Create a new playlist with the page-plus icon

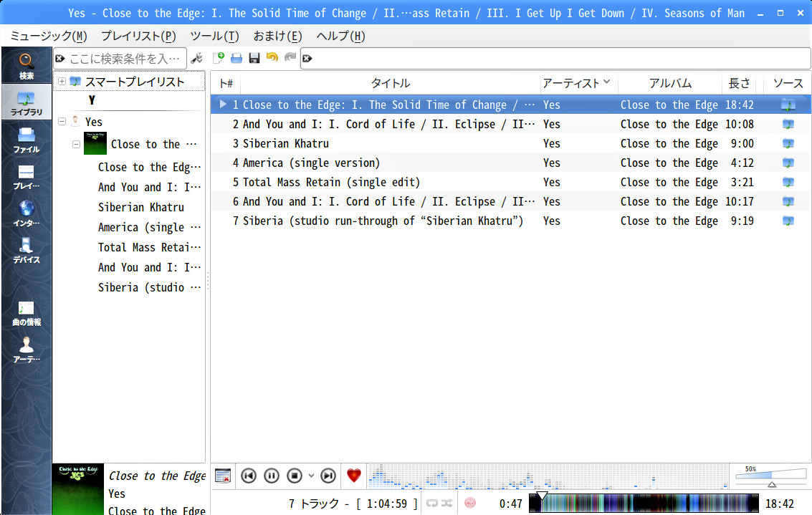[219, 58]
